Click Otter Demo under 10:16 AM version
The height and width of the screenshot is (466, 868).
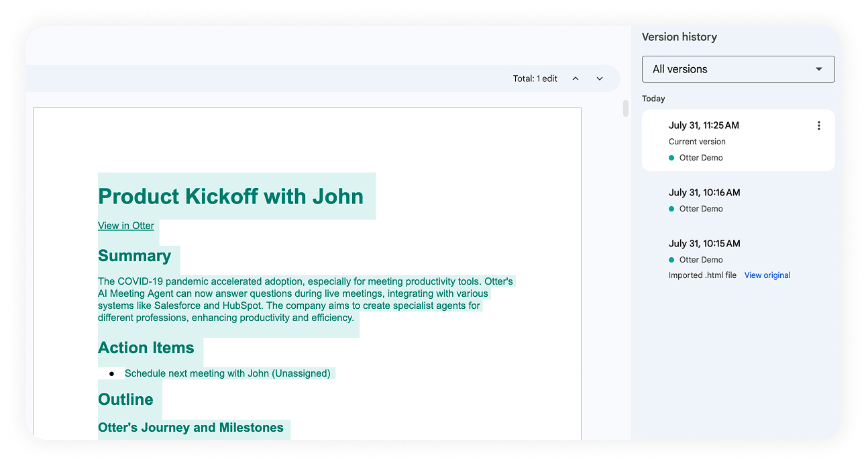(701, 209)
